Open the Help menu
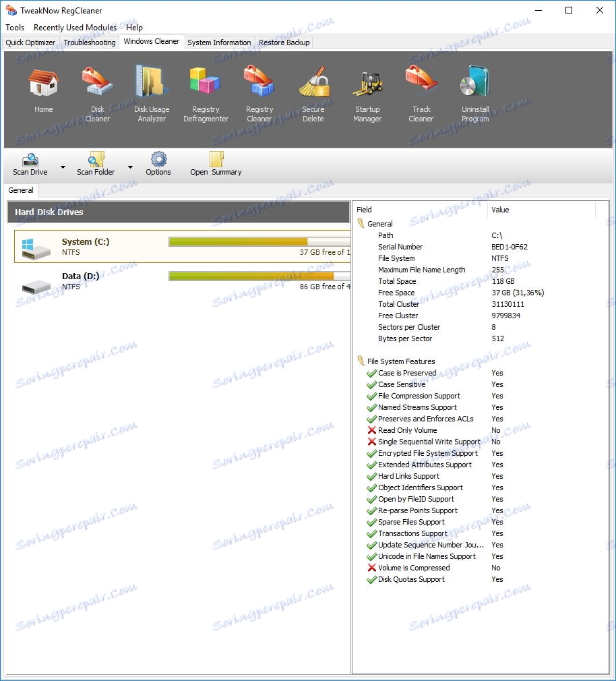 coord(134,28)
